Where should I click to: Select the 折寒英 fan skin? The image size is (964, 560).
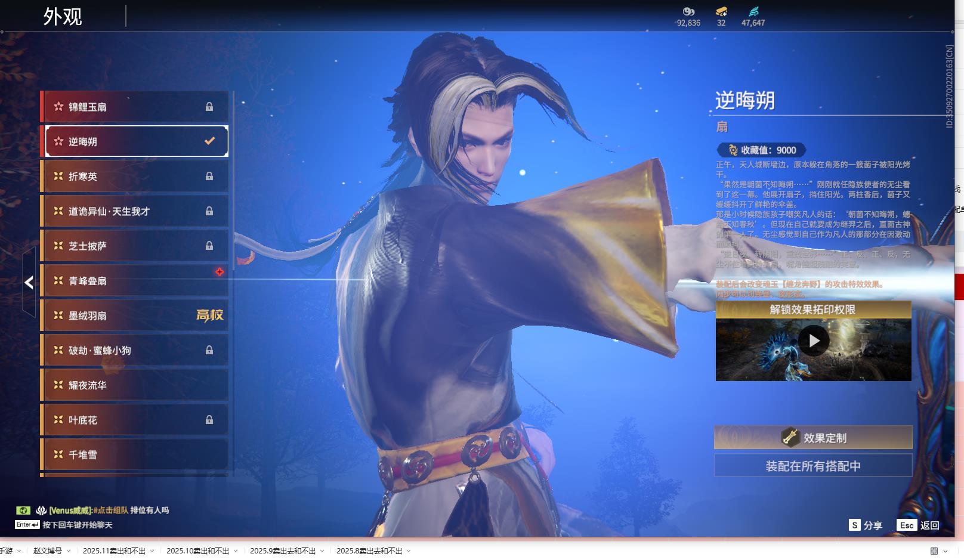[135, 177]
